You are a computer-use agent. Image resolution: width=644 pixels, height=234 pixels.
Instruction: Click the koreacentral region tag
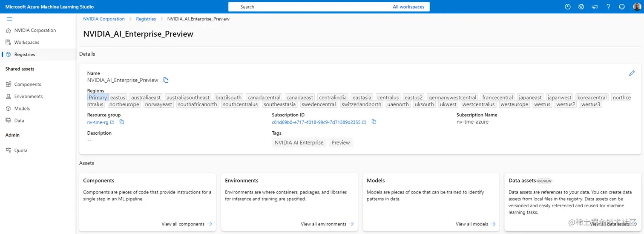point(592,98)
